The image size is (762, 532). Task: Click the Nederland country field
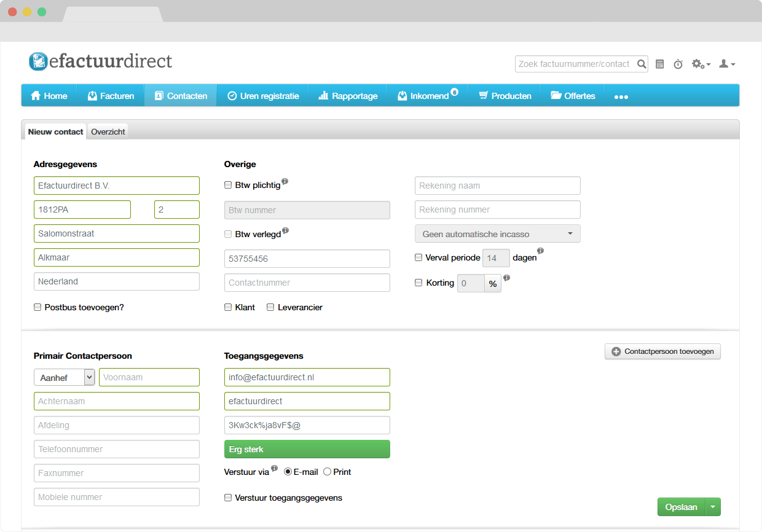pyautogui.click(x=117, y=281)
